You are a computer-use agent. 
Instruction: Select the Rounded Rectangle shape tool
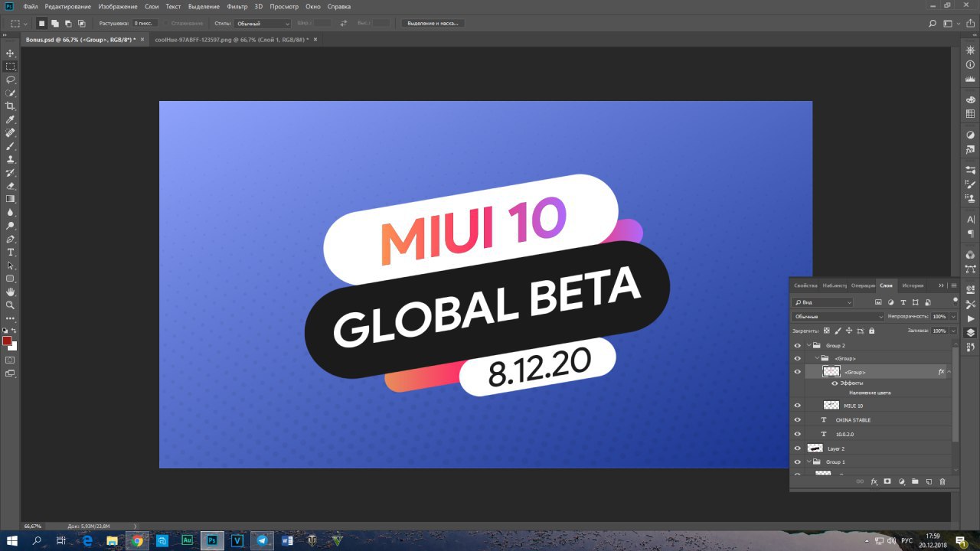point(11,279)
